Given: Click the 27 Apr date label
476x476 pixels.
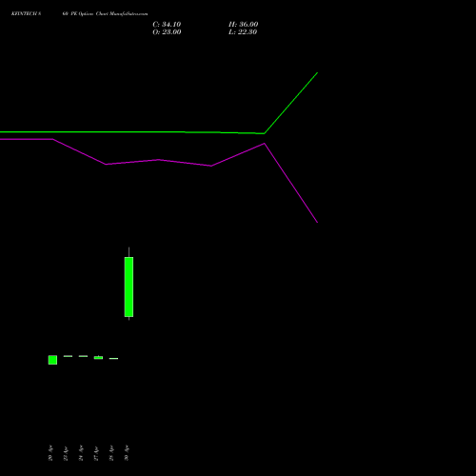Looking at the screenshot, I should pos(96,453).
